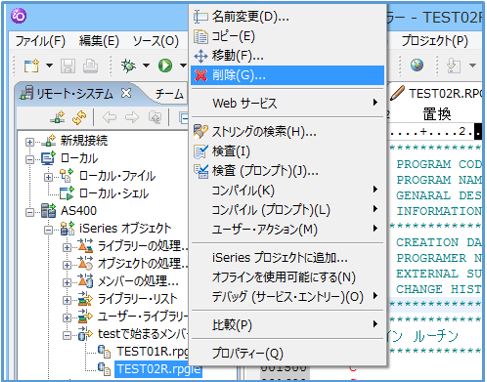487x382 pixels.
Task: Collapse the testで始まるメンバー filter node
Action: click(x=67, y=335)
